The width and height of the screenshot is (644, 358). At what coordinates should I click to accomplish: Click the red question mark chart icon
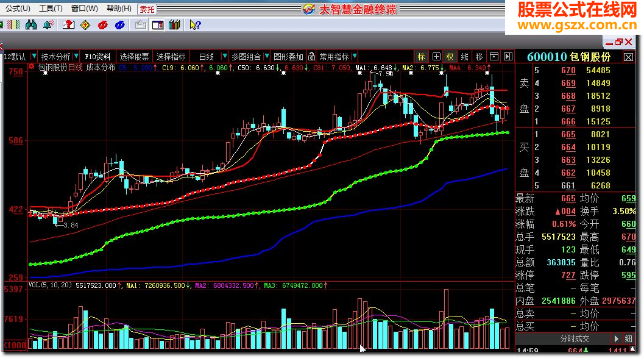(x=68, y=25)
